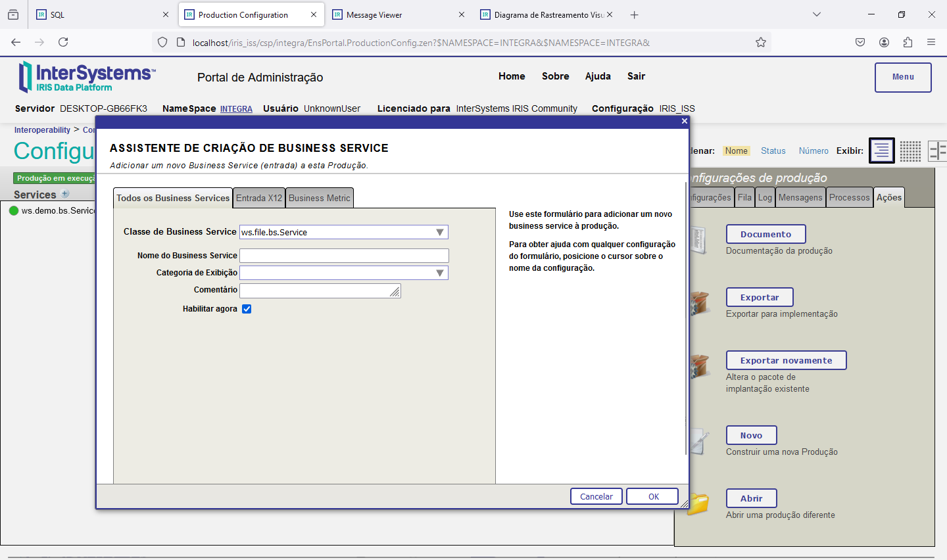The height and width of the screenshot is (560, 947).
Task: Uncheck the Habilitar agora checkbox
Action: click(247, 309)
